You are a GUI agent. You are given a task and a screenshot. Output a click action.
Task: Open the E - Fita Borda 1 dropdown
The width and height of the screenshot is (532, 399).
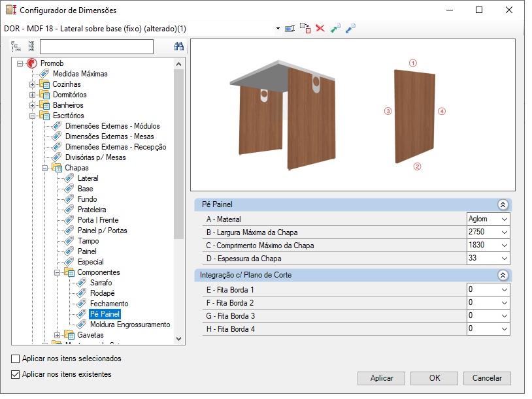(505, 289)
